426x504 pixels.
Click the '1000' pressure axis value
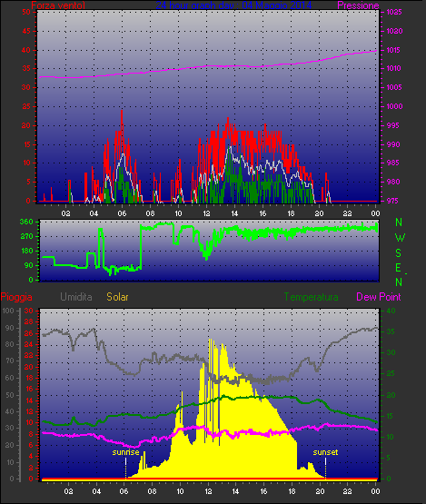[394, 106]
